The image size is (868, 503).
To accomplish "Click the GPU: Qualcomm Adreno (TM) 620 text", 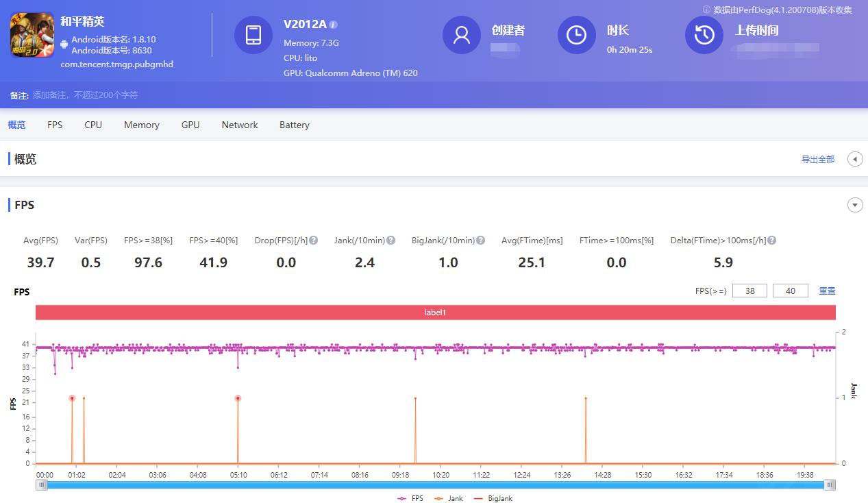I will click(x=351, y=73).
